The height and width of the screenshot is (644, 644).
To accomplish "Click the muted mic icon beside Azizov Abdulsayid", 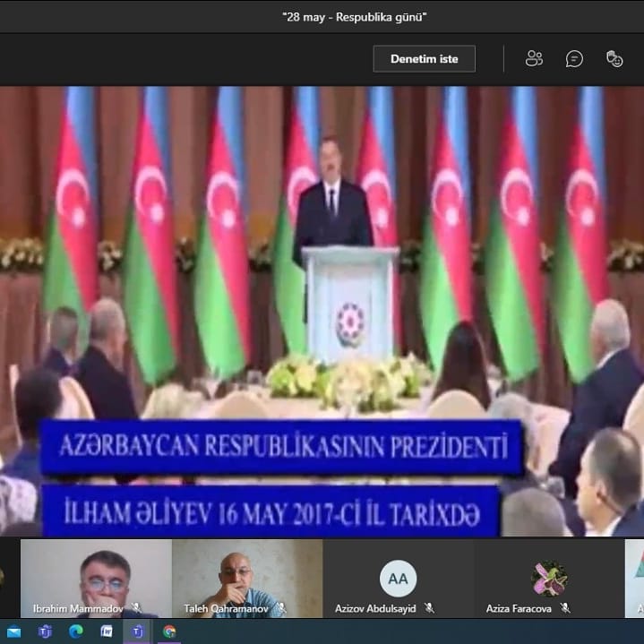I will [431, 607].
